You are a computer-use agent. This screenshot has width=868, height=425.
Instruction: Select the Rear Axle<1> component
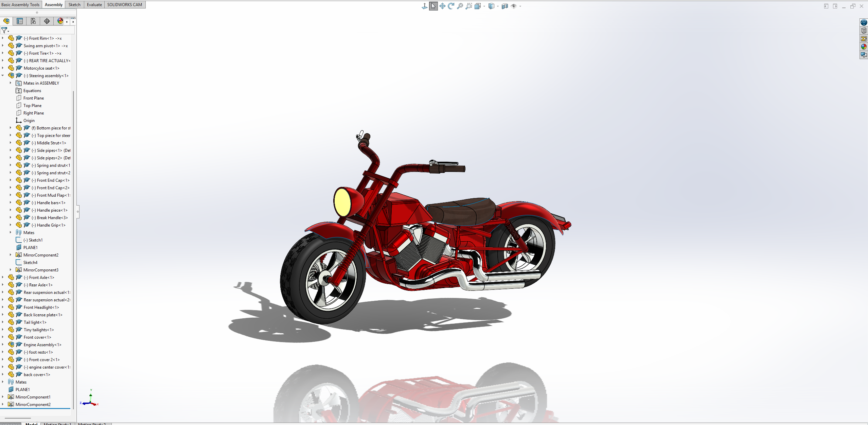click(x=38, y=285)
